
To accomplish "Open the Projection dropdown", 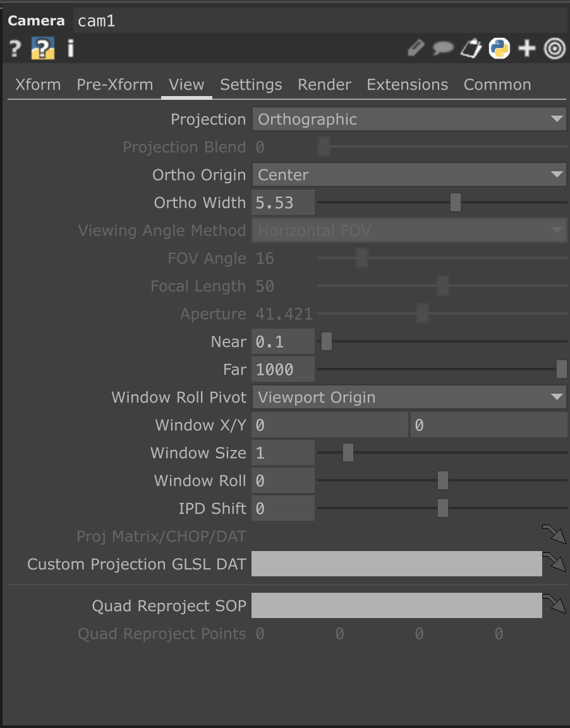I will 409,119.
